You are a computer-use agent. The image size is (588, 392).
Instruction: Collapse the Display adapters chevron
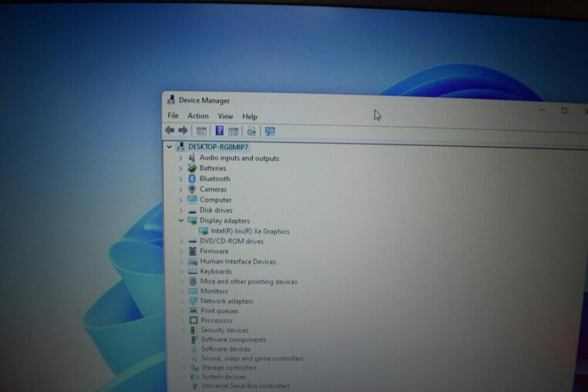pos(181,220)
